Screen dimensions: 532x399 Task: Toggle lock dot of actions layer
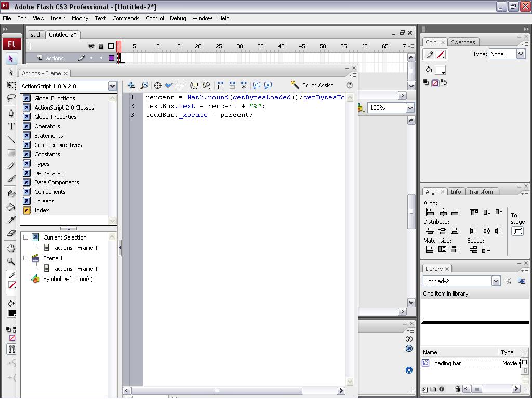click(x=101, y=58)
